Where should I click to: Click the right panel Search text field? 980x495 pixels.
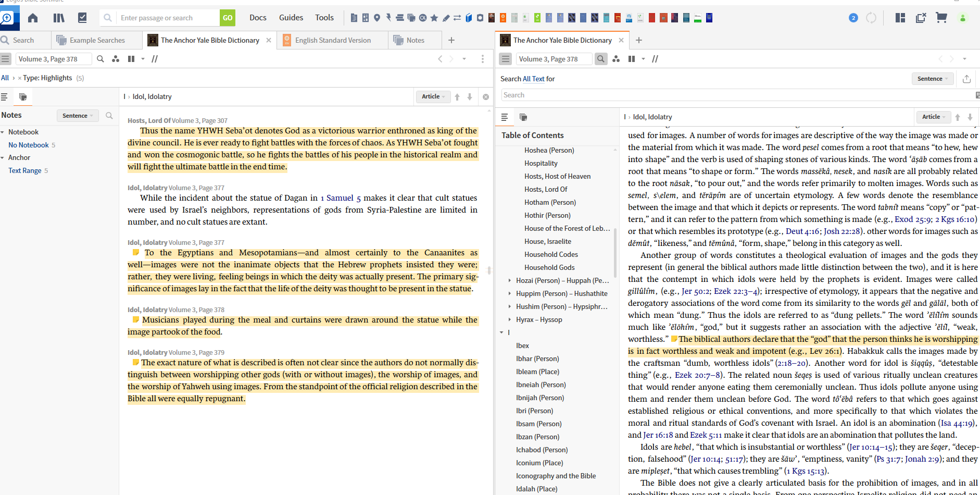(737, 95)
